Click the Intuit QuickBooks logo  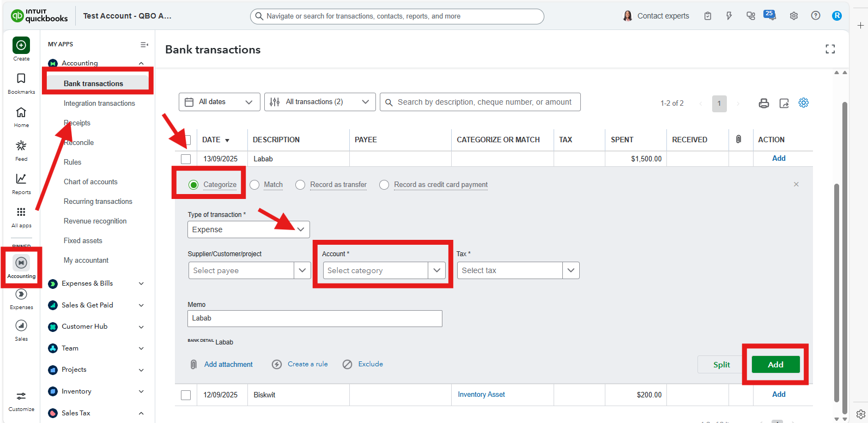(x=39, y=16)
